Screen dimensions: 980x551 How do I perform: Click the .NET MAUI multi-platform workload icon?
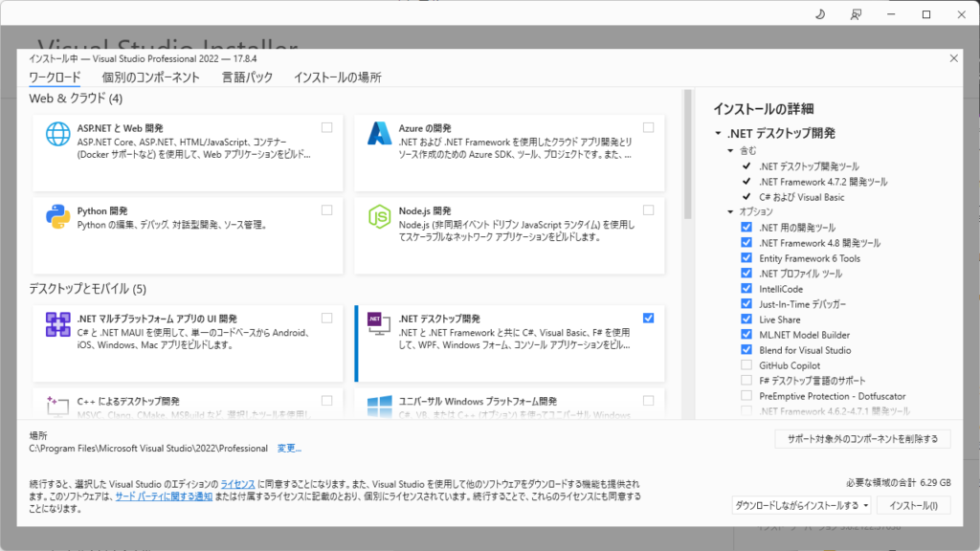[x=58, y=325]
